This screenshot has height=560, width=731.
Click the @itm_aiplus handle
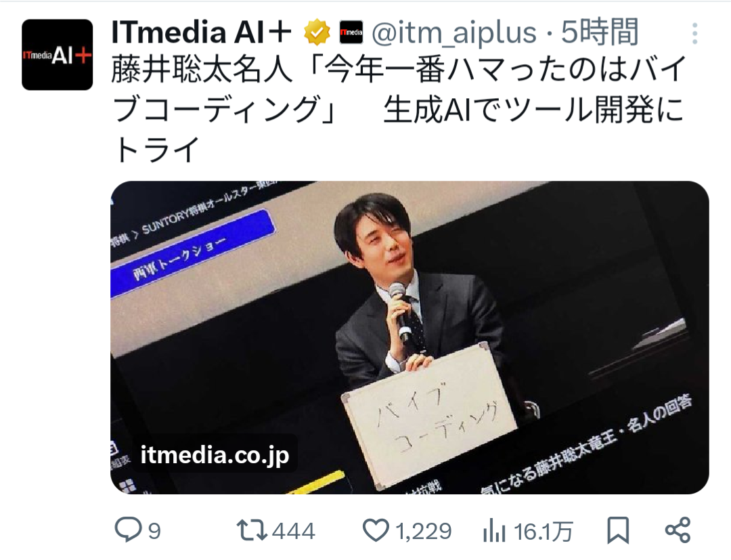454,33
